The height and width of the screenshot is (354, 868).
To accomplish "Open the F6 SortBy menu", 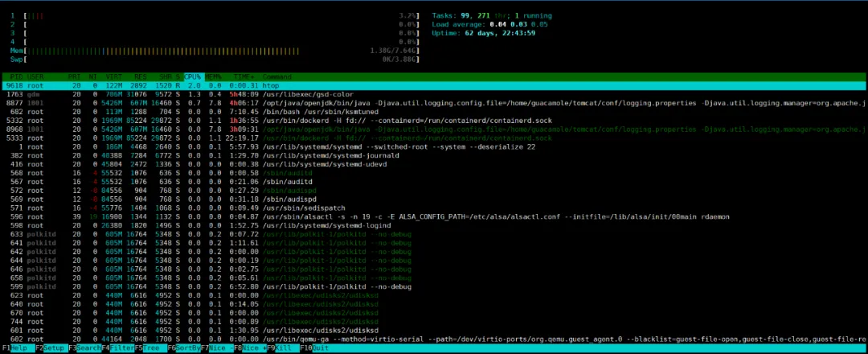I will 184,348.
